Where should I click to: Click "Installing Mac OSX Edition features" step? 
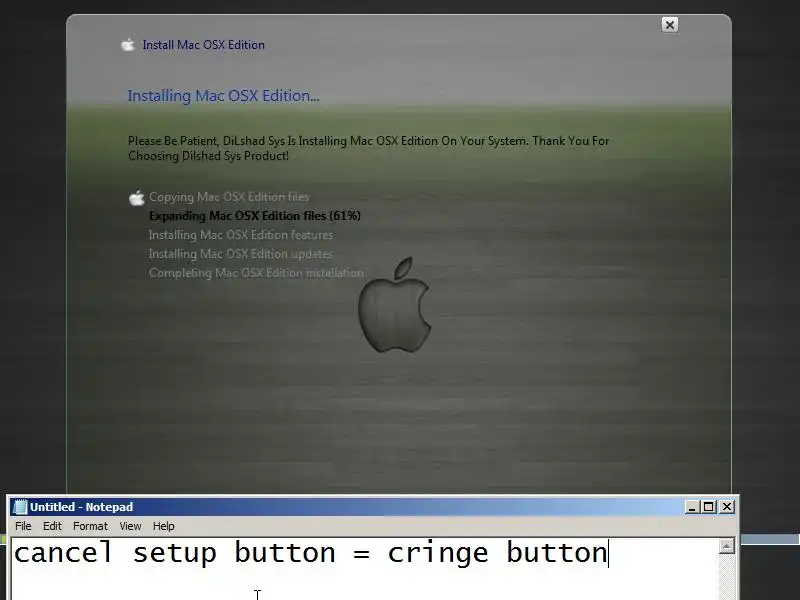click(x=241, y=235)
